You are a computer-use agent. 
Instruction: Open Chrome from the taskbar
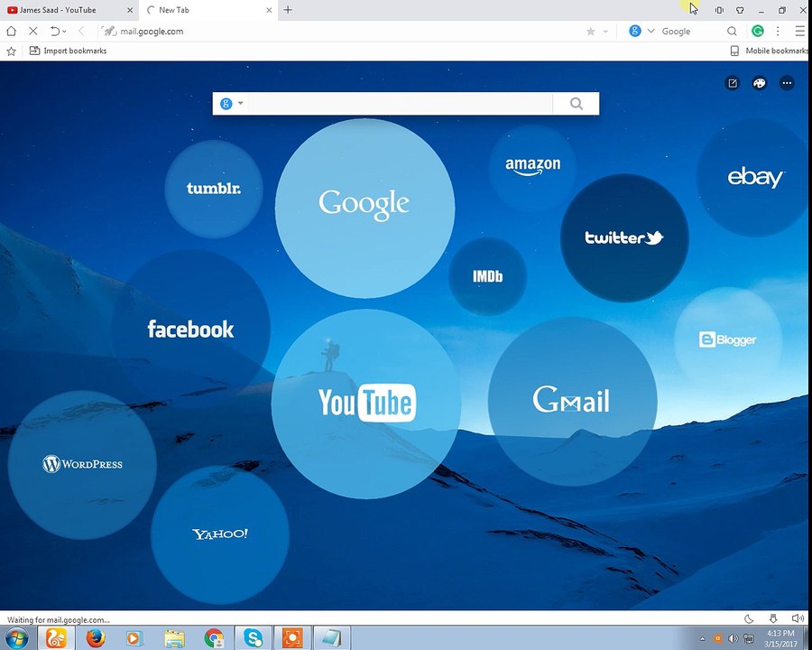(214, 637)
